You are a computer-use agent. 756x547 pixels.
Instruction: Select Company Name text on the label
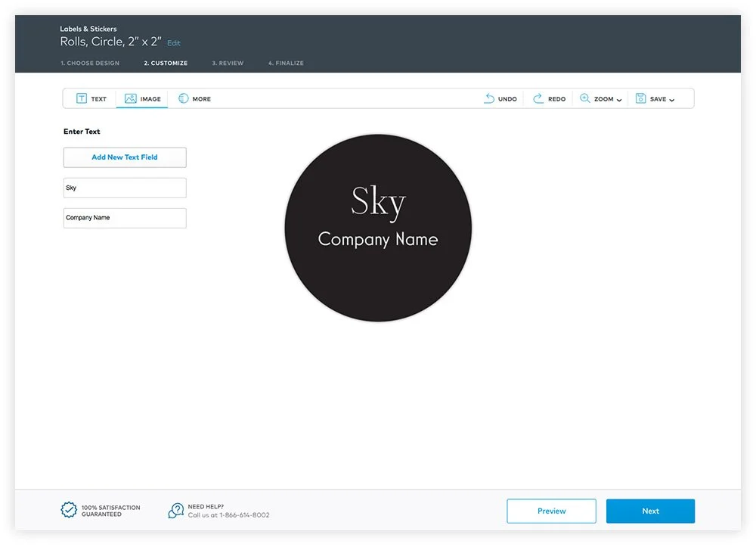point(378,239)
